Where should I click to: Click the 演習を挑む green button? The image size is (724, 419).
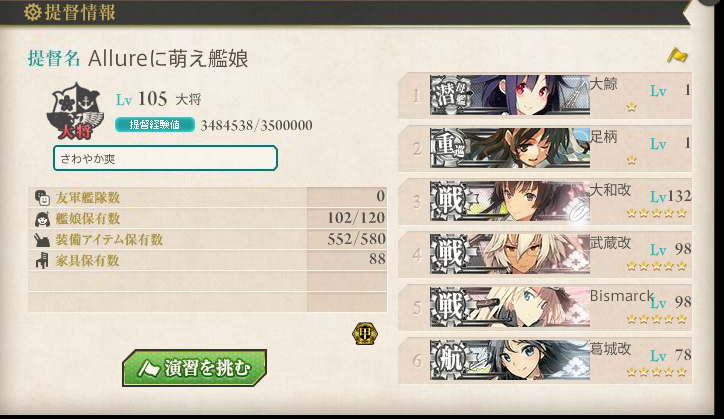[x=194, y=368]
